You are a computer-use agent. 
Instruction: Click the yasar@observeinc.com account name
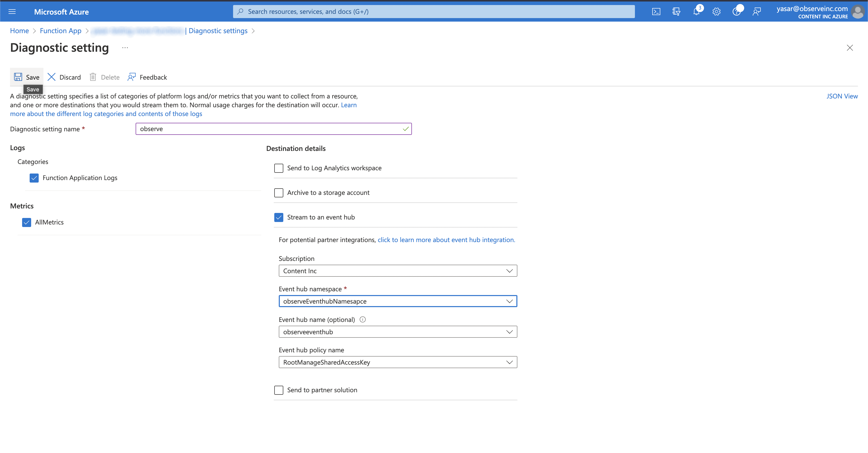[812, 9]
